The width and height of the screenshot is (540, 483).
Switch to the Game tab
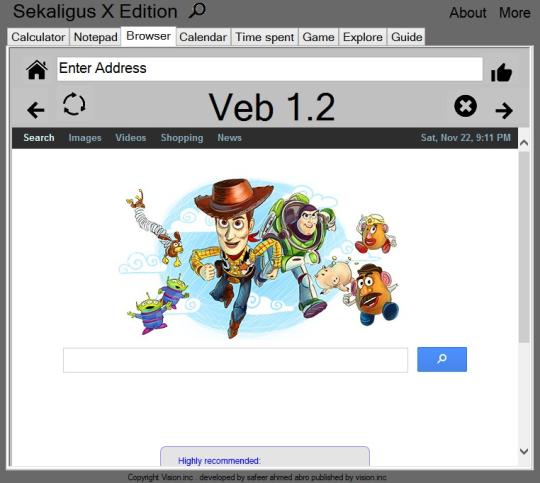[318, 37]
